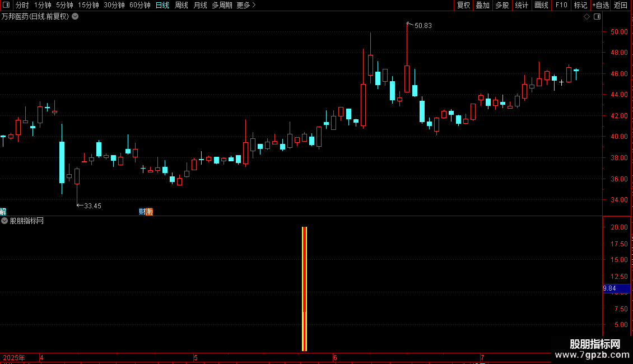The image size is (633, 364).
Task: Click the yellow-red indicator signal bar
Action: tap(304, 288)
